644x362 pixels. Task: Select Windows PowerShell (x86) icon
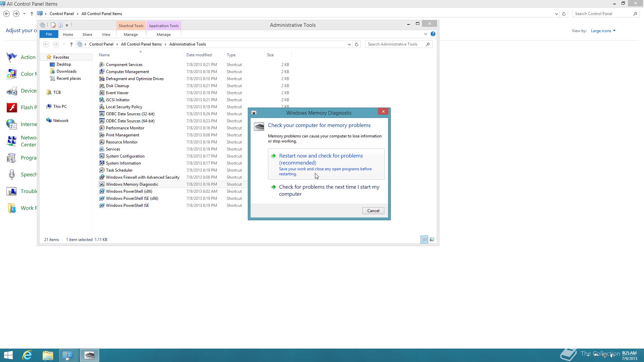click(x=102, y=191)
